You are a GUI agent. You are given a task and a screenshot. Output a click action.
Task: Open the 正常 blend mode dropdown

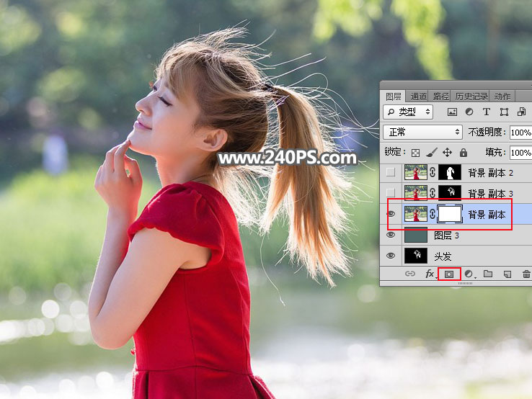click(x=423, y=133)
